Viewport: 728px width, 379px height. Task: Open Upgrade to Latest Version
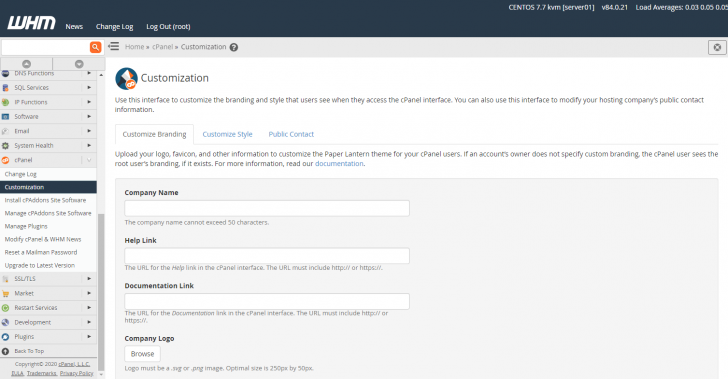pos(39,265)
